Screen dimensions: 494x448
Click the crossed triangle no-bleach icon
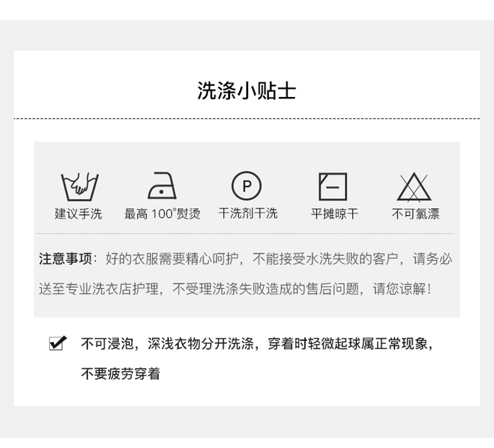[x=414, y=186]
